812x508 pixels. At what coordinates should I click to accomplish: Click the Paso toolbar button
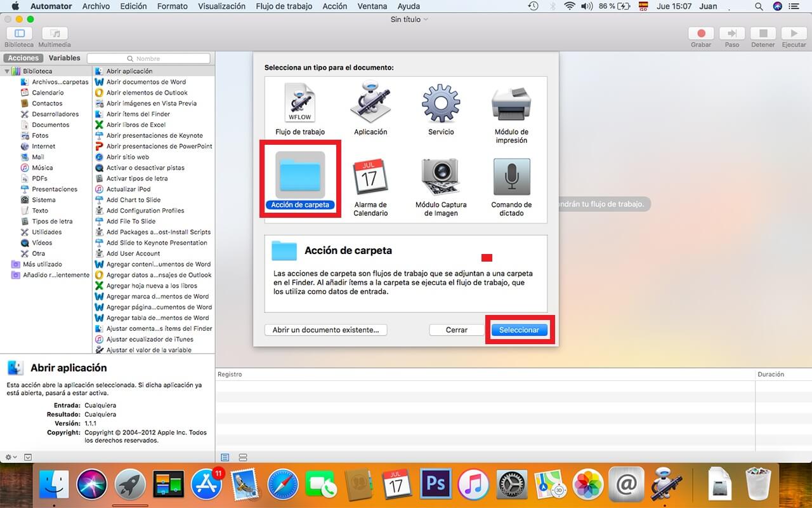732,34
